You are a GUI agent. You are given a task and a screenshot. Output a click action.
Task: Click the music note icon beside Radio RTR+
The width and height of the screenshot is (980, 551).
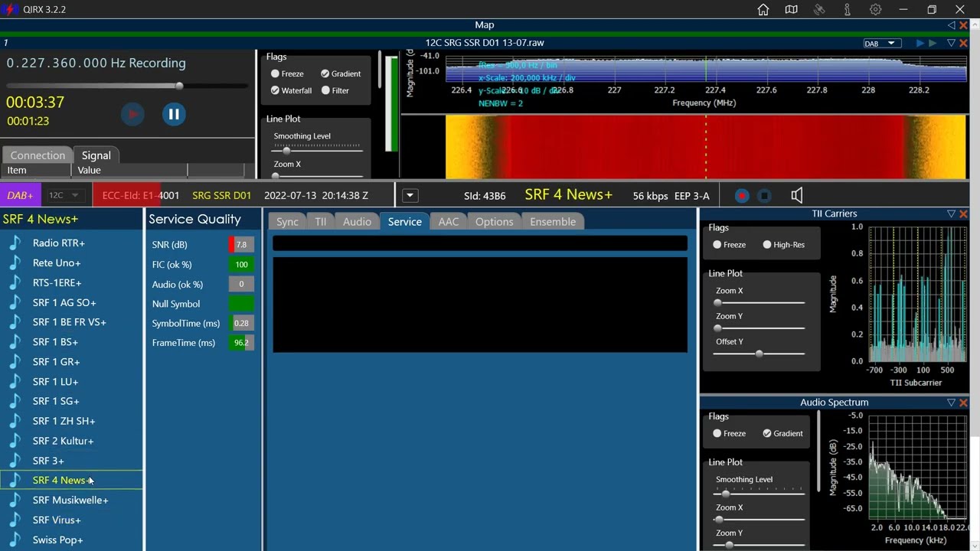(15, 243)
